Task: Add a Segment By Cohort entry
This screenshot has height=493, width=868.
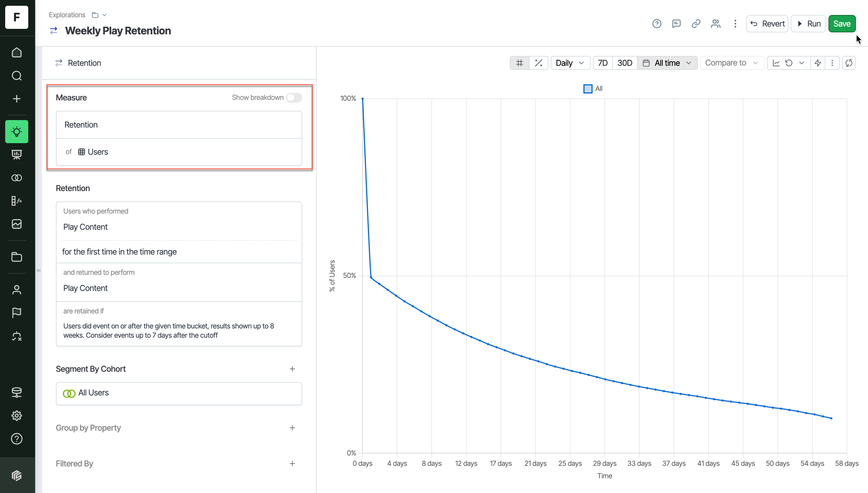Action: point(292,369)
